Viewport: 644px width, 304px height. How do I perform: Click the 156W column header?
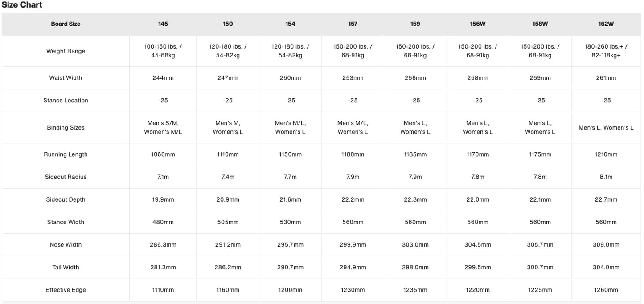477,24
